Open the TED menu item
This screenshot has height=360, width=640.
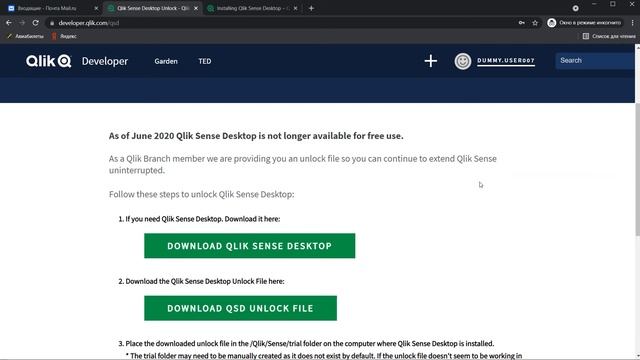204,61
